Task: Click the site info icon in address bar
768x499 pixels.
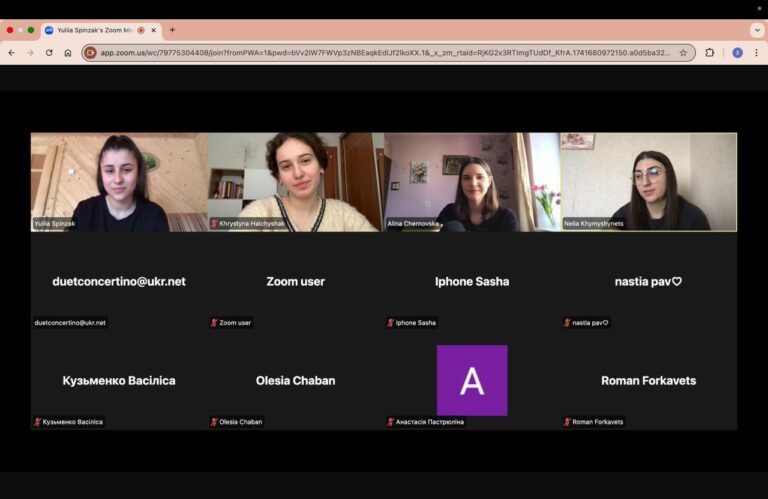Action: click(x=90, y=52)
